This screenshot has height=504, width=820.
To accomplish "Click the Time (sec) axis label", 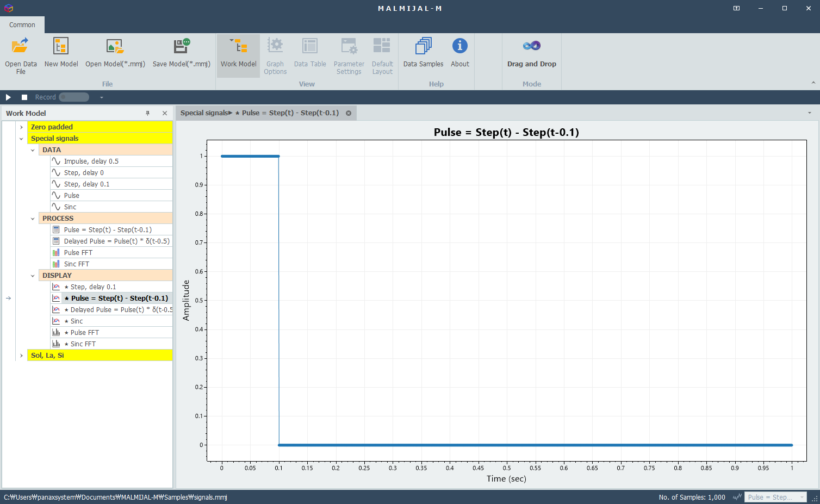I will click(x=506, y=479).
